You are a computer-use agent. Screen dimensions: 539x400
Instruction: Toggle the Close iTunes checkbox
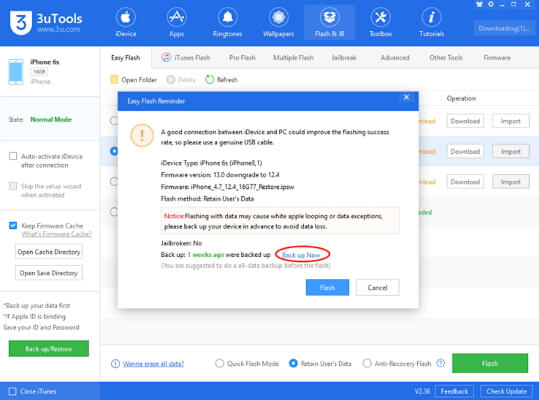12,391
